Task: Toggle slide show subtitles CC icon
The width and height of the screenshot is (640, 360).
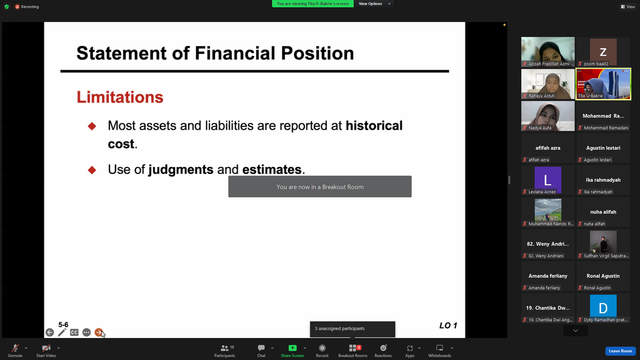Action: point(74,332)
